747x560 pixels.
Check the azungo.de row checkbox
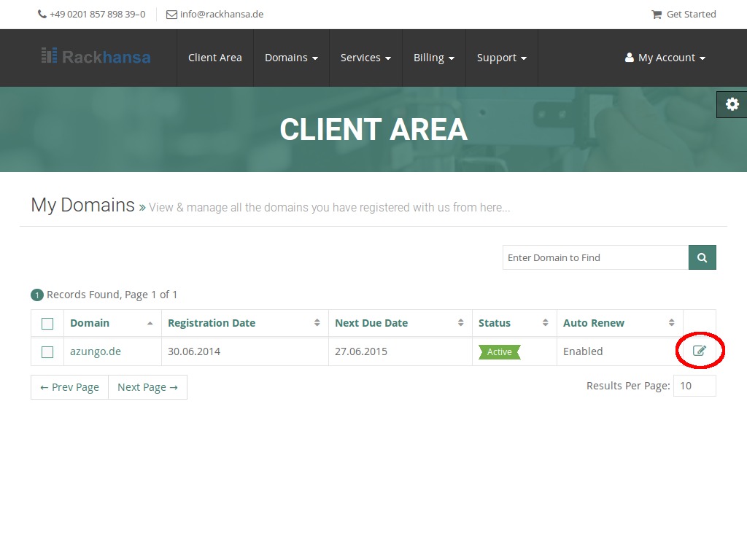point(47,352)
